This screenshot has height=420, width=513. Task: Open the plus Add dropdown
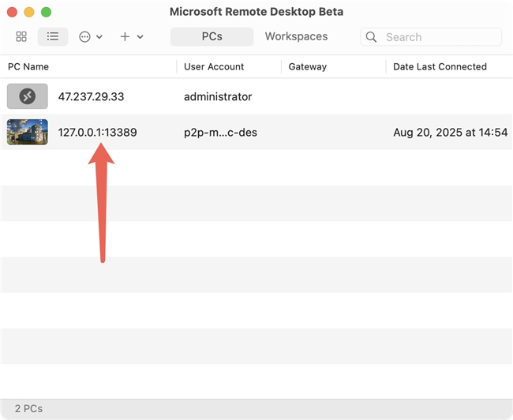point(131,37)
